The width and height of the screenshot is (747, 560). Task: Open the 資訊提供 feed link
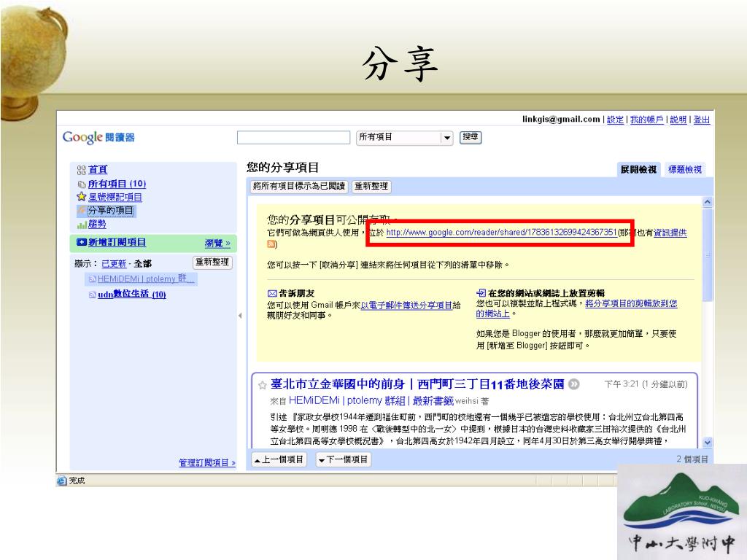coord(670,233)
